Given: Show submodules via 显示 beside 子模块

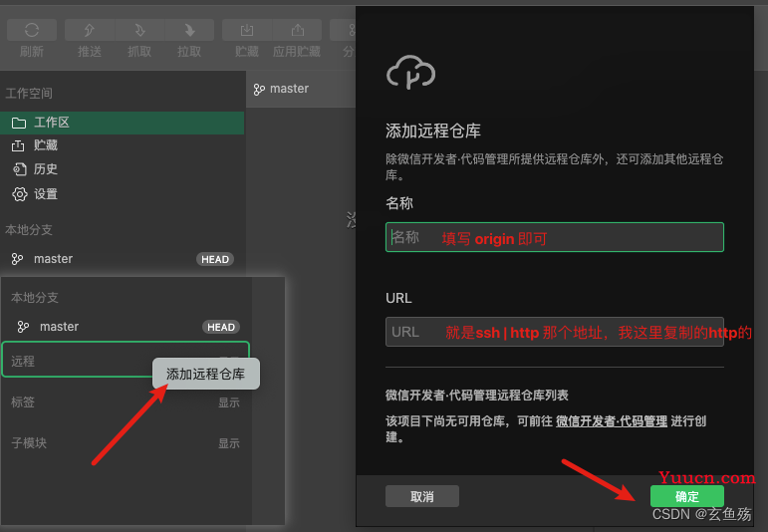Looking at the screenshot, I should (229, 443).
